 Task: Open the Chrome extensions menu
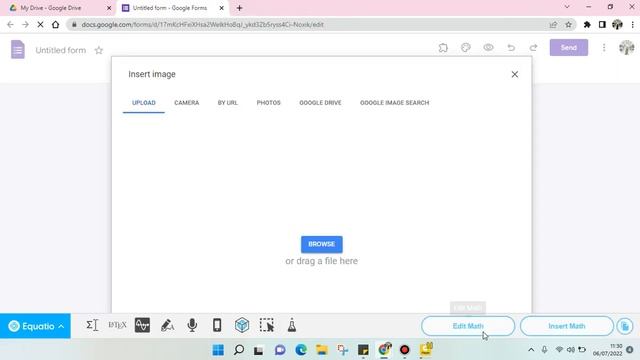587,24
